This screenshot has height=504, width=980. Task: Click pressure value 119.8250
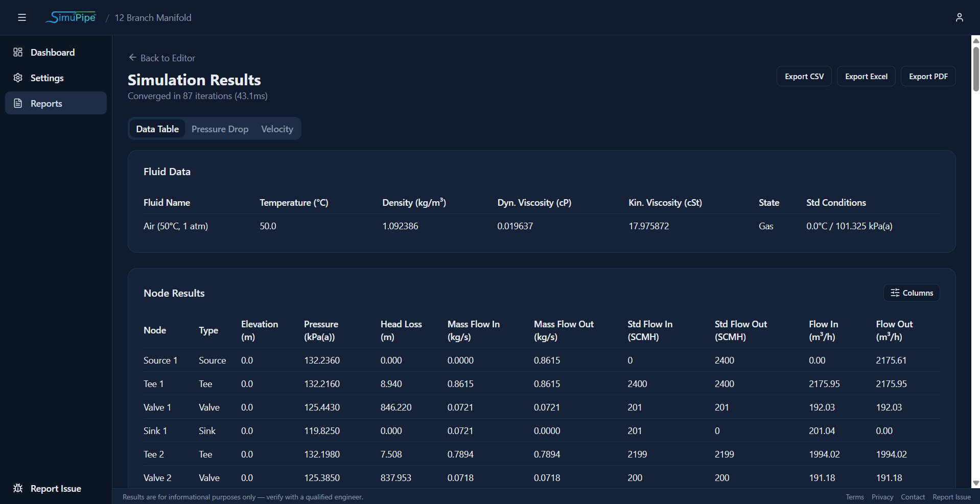[322, 430]
